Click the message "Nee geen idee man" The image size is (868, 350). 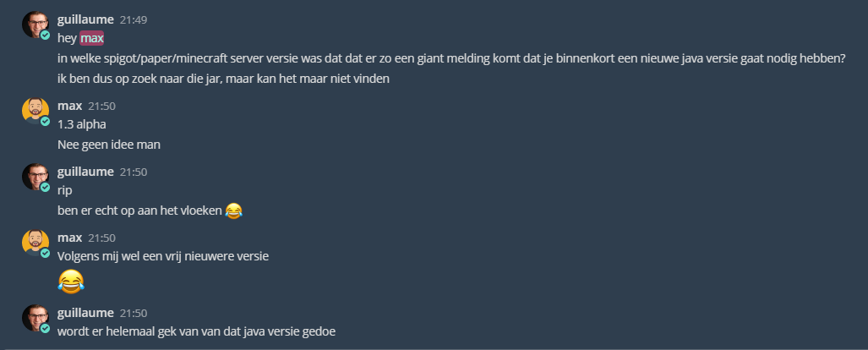tap(108, 145)
